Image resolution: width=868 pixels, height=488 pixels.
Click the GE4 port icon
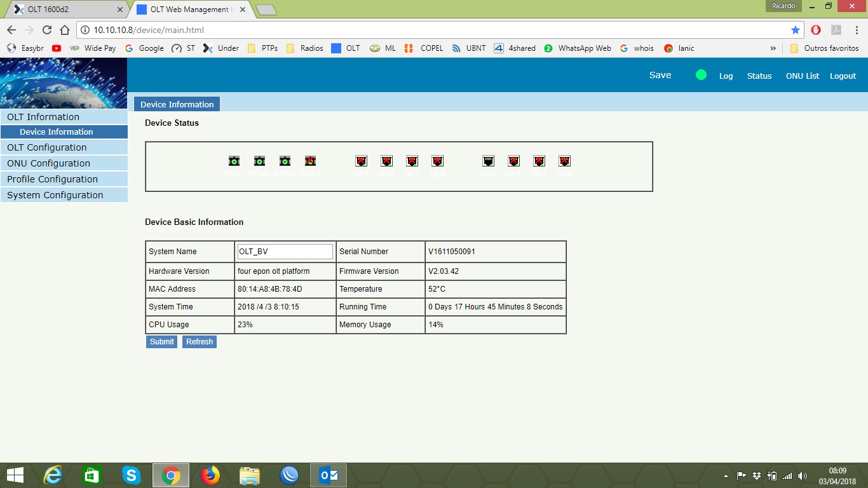point(437,161)
